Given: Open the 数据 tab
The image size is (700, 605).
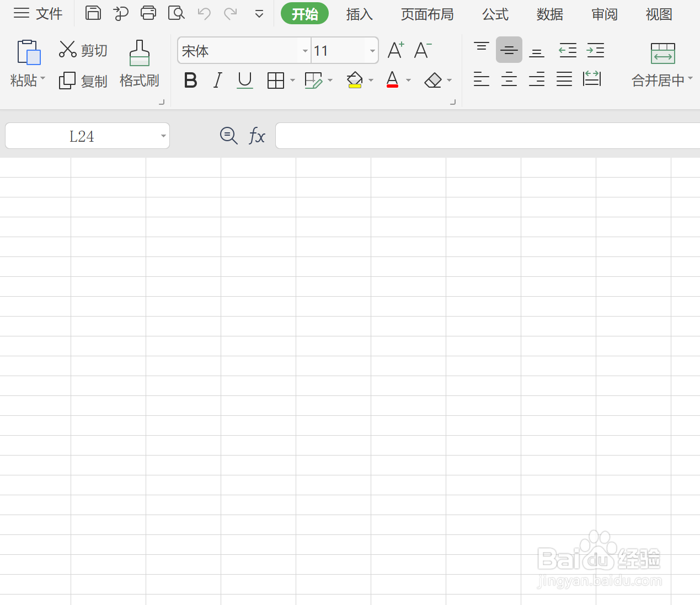Looking at the screenshot, I should pos(550,14).
